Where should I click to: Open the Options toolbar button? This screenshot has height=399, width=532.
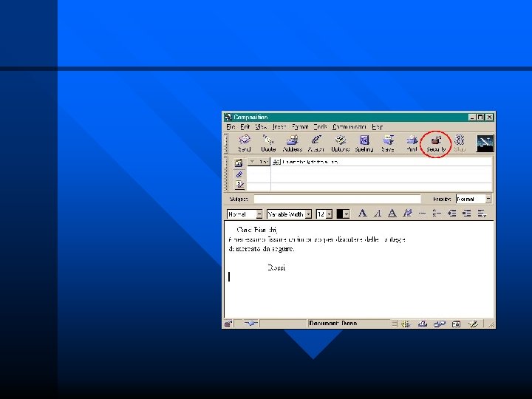[341, 143]
